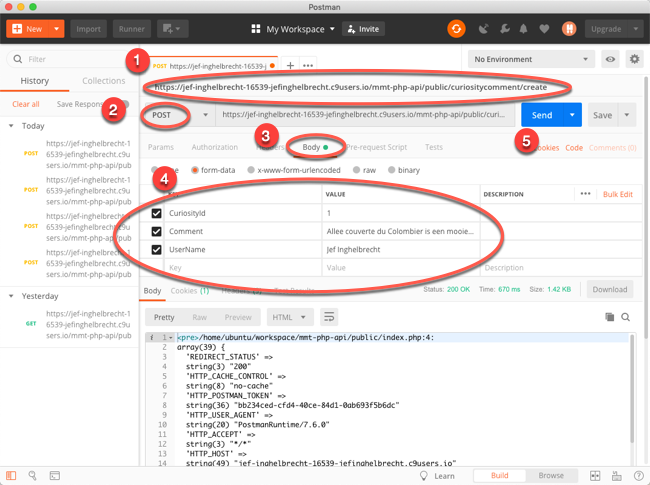Viewport: 650px width, 485px height.
Task: Click the Import button
Action: pyautogui.click(x=88, y=29)
